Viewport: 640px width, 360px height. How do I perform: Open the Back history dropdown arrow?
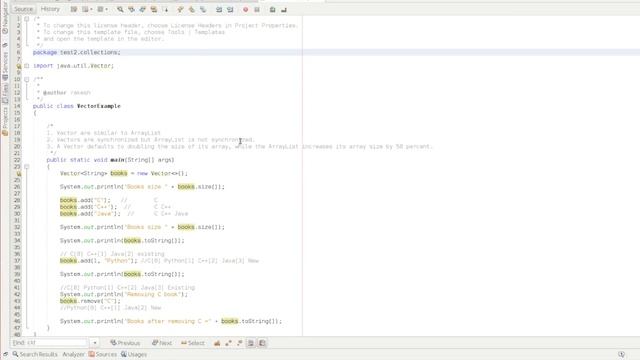coord(91,9)
